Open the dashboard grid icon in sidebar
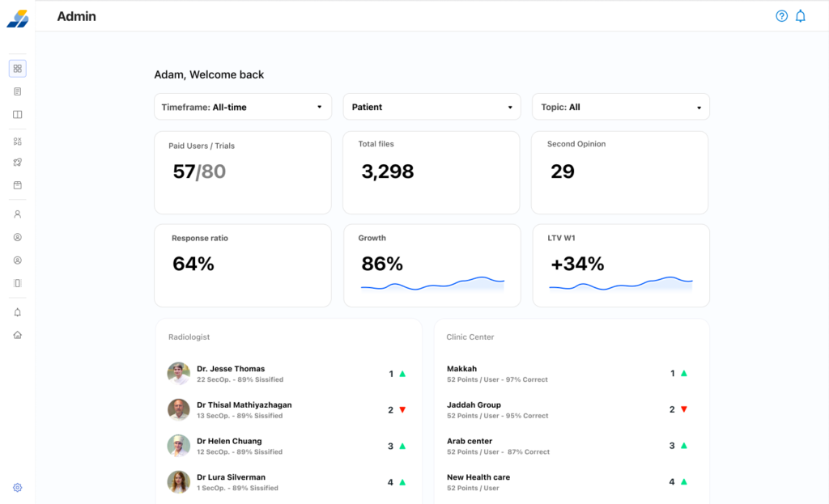This screenshot has height=504, width=829. coord(18,69)
